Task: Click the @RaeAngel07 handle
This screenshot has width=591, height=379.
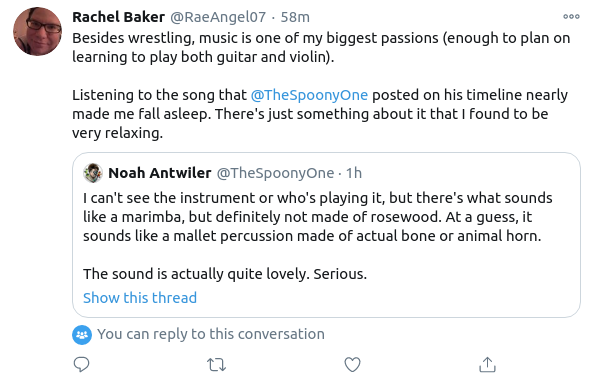Action: click(x=218, y=17)
